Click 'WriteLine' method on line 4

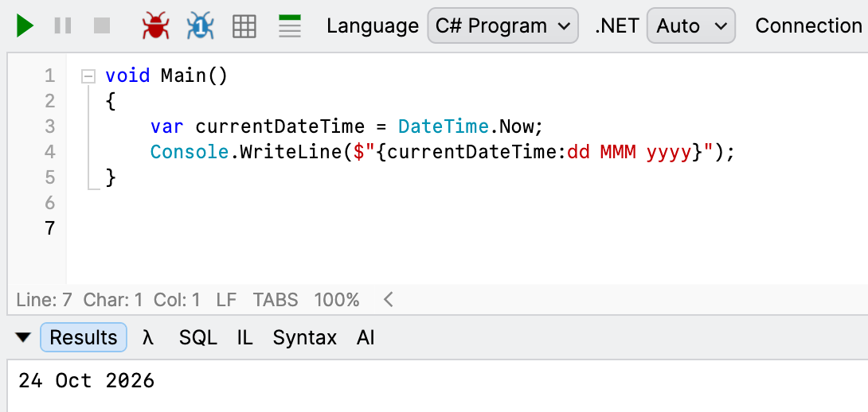coord(291,152)
